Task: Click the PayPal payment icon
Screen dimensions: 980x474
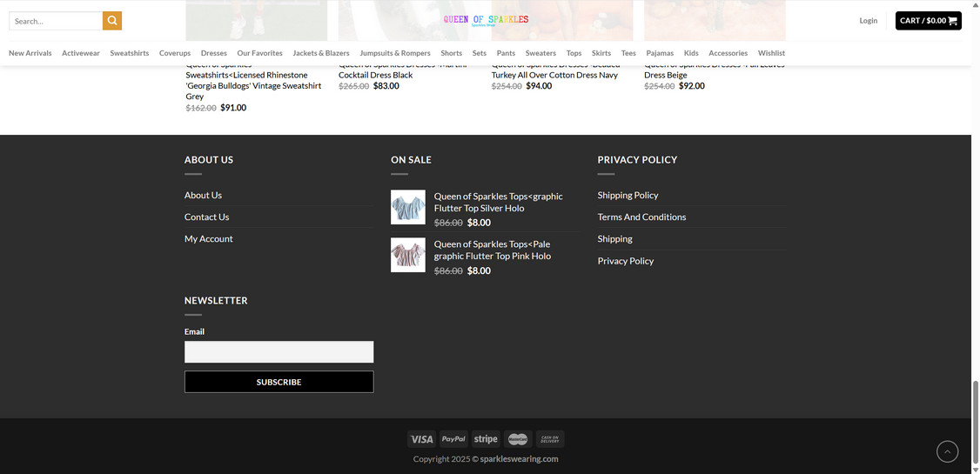Action: 453,439
